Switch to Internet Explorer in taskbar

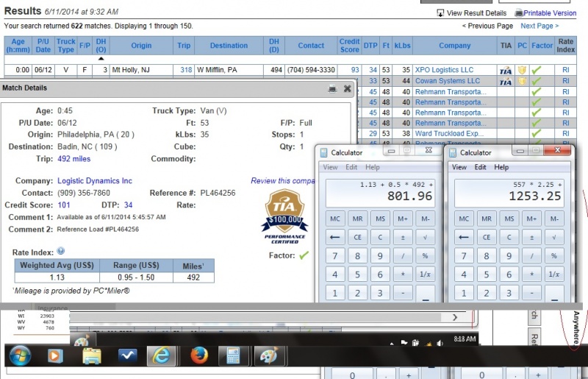(161, 355)
